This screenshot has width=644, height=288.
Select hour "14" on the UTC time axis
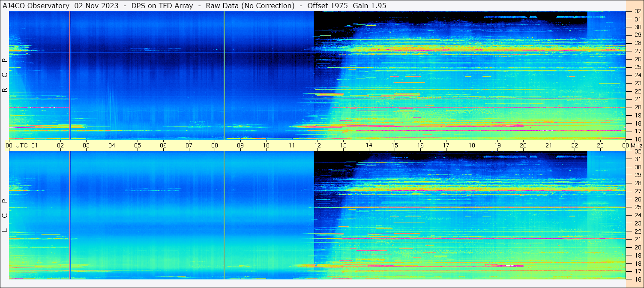click(x=369, y=145)
